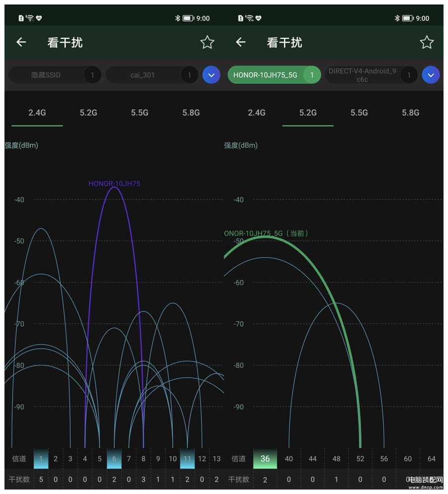Switch to 5.2G tab on left screen
Screen dimensions: 448x494
coord(88,112)
